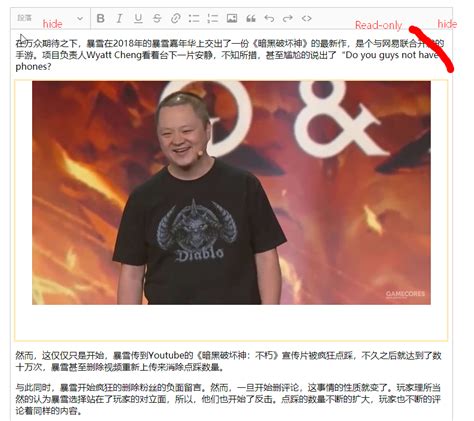474x421 pixels.
Task: Insert an image
Action: 232,18
